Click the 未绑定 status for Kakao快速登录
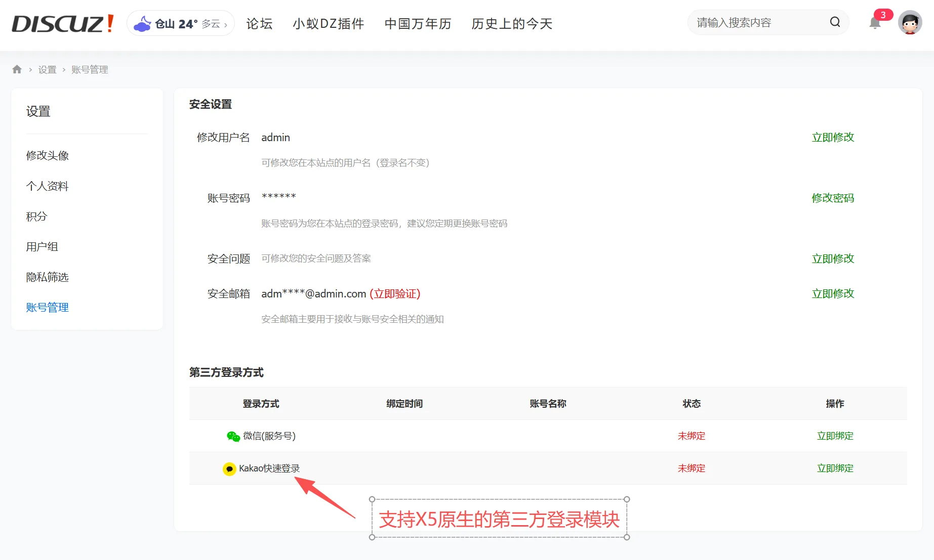The width and height of the screenshot is (934, 560). (x=692, y=468)
